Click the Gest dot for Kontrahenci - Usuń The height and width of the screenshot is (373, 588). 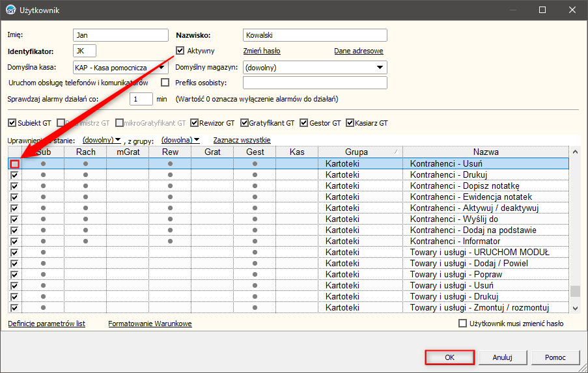click(x=255, y=164)
